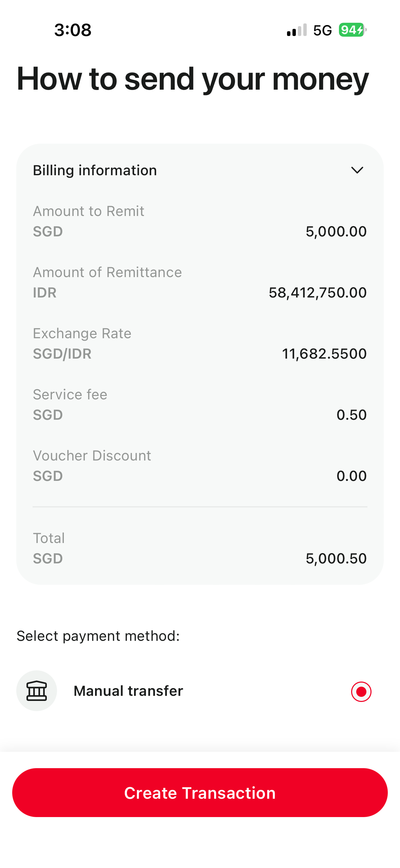This screenshot has width=400, height=868.
Task: Choose the Manual transfer payment label
Action: tap(128, 691)
